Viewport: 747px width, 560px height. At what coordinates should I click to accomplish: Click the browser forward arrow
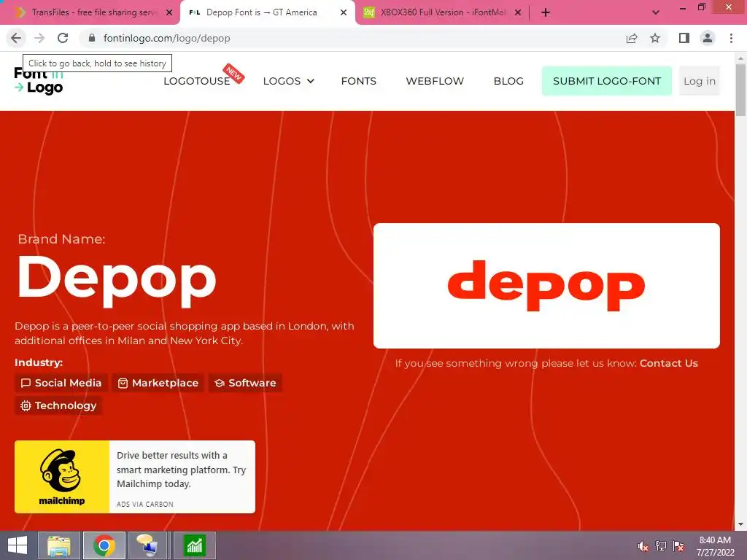point(39,38)
